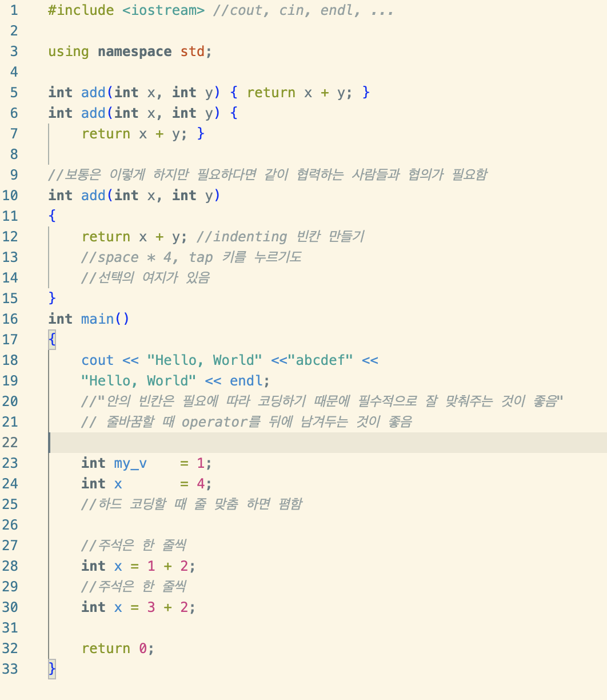Click the number "1" on line 28
The image size is (607, 700).
(x=151, y=566)
